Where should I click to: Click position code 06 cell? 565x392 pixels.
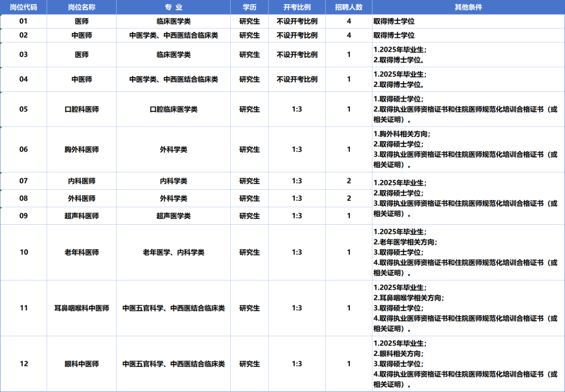click(24, 149)
